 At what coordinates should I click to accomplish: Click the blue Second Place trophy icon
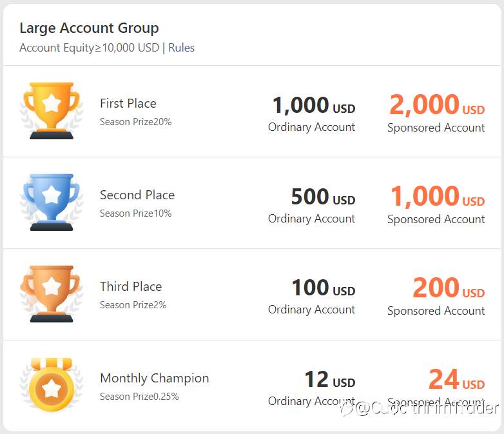pos(52,202)
